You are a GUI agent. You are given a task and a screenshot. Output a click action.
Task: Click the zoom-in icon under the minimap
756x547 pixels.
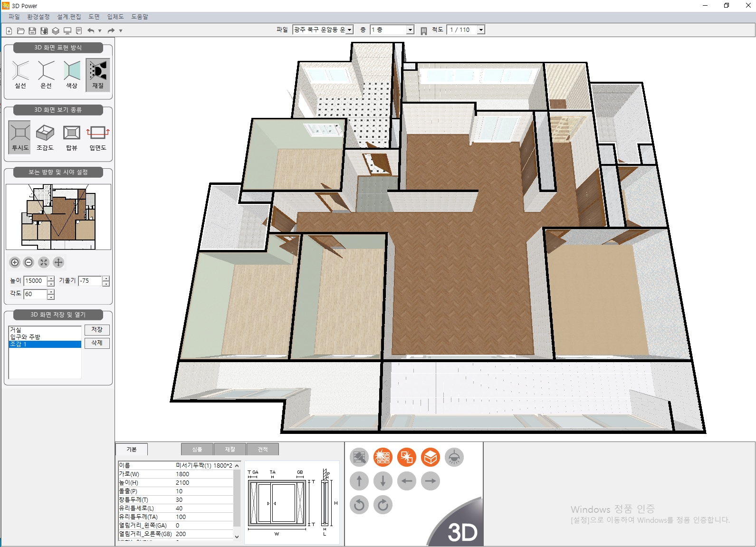[x=15, y=262]
